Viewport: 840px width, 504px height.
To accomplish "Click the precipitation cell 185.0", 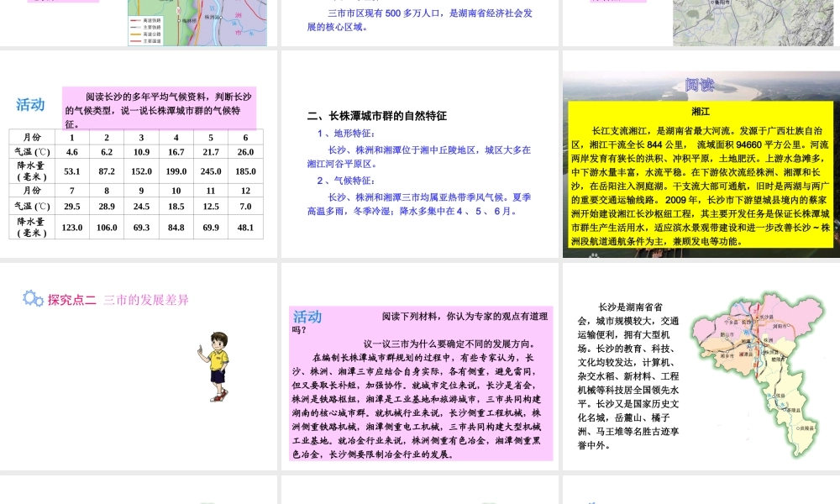I will 245,171.
